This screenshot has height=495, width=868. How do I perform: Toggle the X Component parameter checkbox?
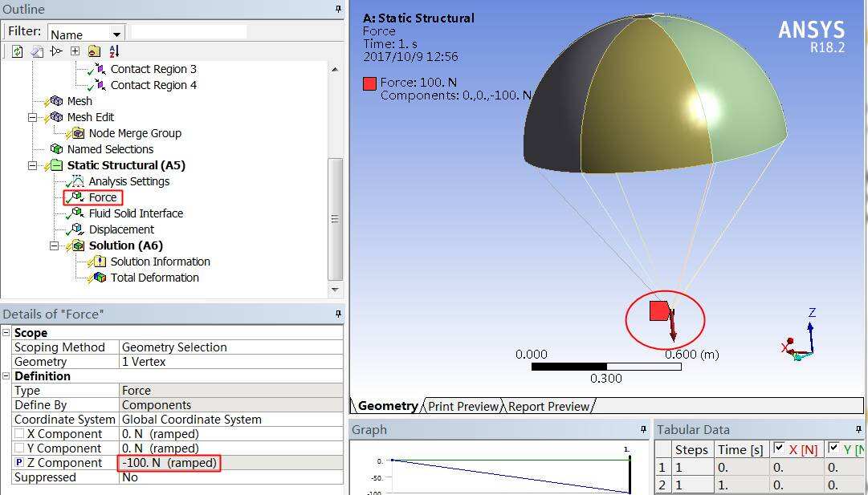point(19,433)
